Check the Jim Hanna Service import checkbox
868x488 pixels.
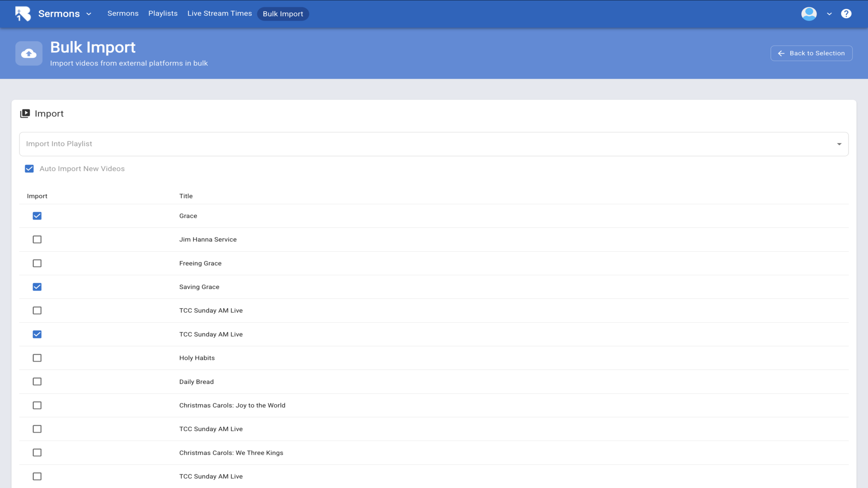point(37,239)
